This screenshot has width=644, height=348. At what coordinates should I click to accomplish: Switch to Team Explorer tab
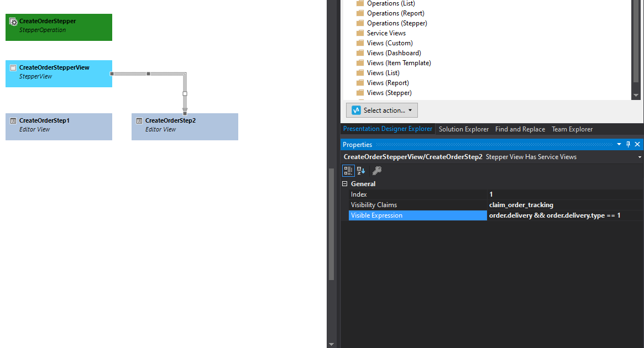(572, 129)
